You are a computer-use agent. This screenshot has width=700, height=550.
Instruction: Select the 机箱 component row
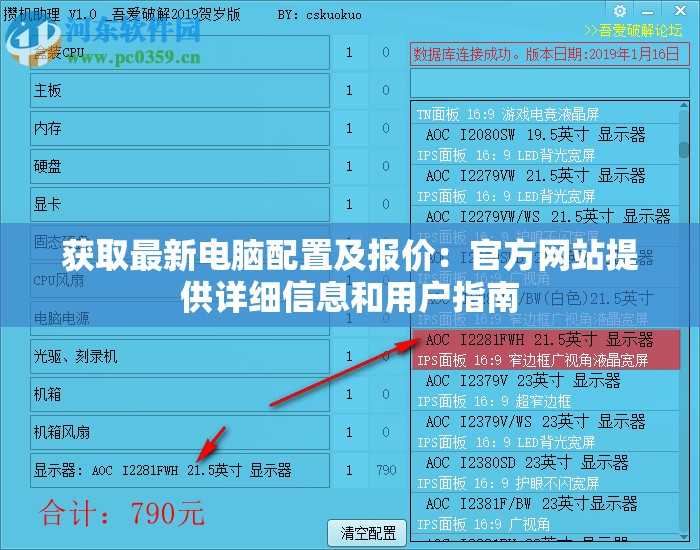[180, 394]
